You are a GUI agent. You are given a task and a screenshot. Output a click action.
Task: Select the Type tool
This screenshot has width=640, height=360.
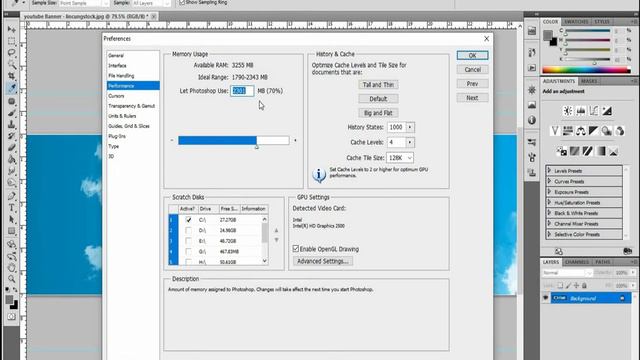pos(11,208)
